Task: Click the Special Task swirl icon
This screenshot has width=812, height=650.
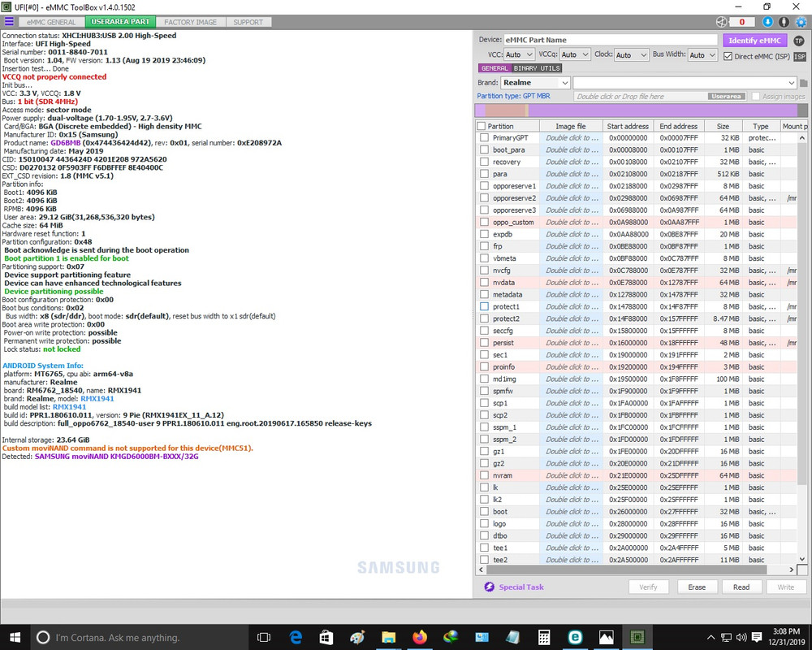Action: point(489,587)
